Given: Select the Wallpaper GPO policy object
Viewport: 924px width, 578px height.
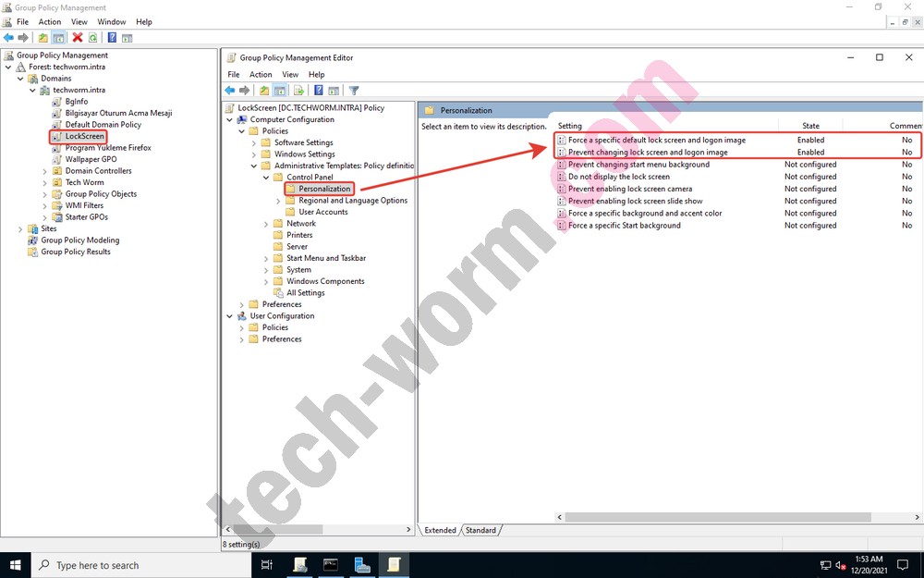Looking at the screenshot, I should pyautogui.click(x=91, y=159).
